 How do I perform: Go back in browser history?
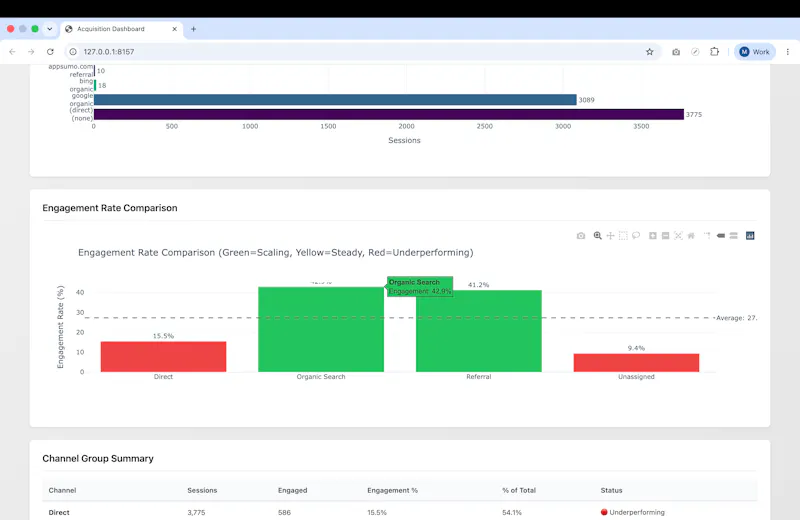pos(12,52)
